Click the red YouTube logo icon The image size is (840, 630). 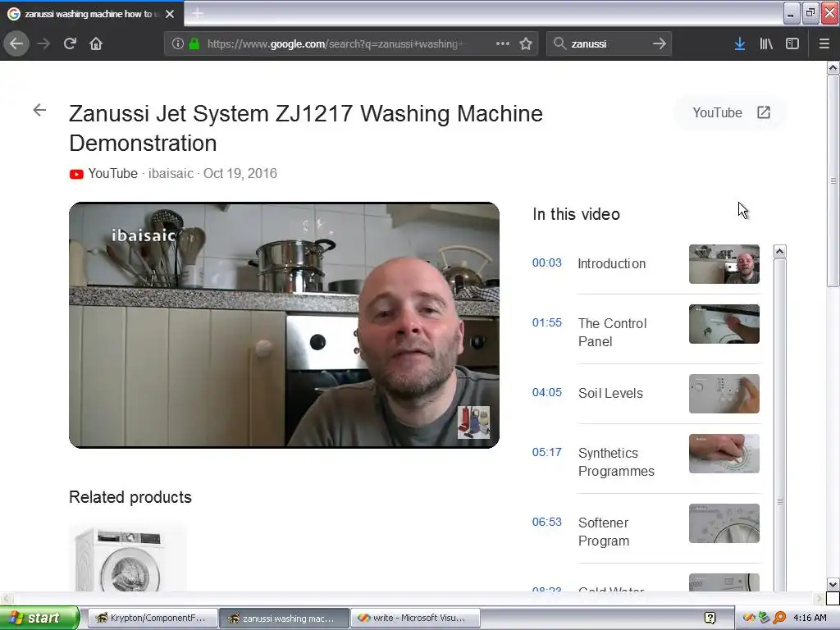point(76,174)
